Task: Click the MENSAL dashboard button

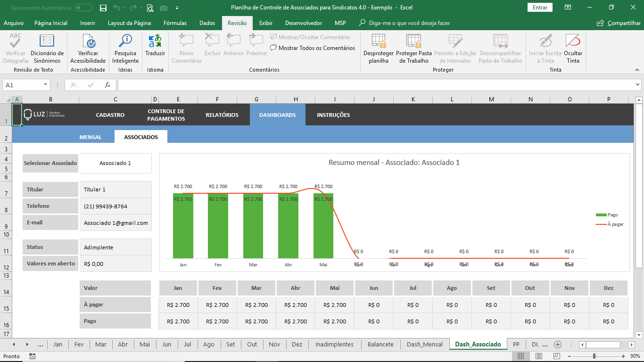Action: tap(91, 137)
